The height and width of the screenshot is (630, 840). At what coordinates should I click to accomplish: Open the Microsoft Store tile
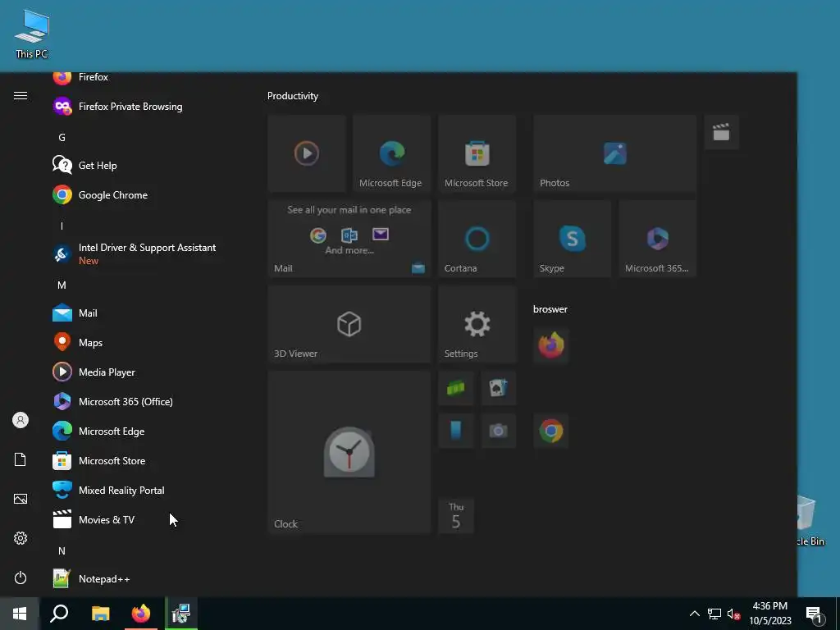(x=477, y=153)
